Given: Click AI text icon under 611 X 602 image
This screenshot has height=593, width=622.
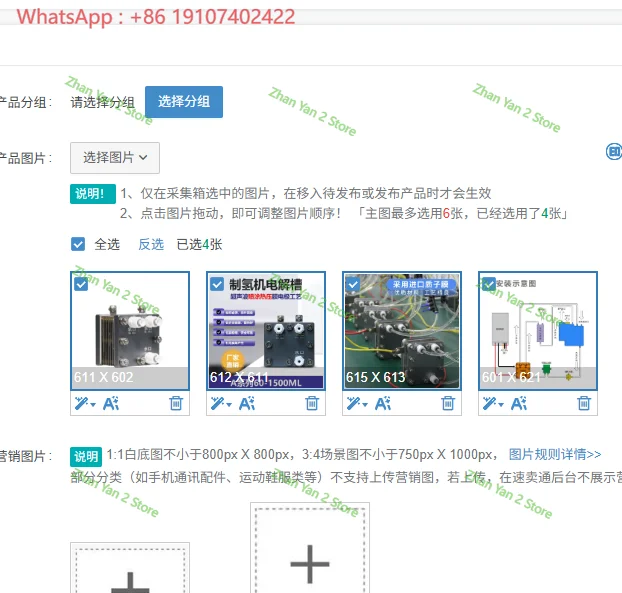Looking at the screenshot, I should [111, 404].
